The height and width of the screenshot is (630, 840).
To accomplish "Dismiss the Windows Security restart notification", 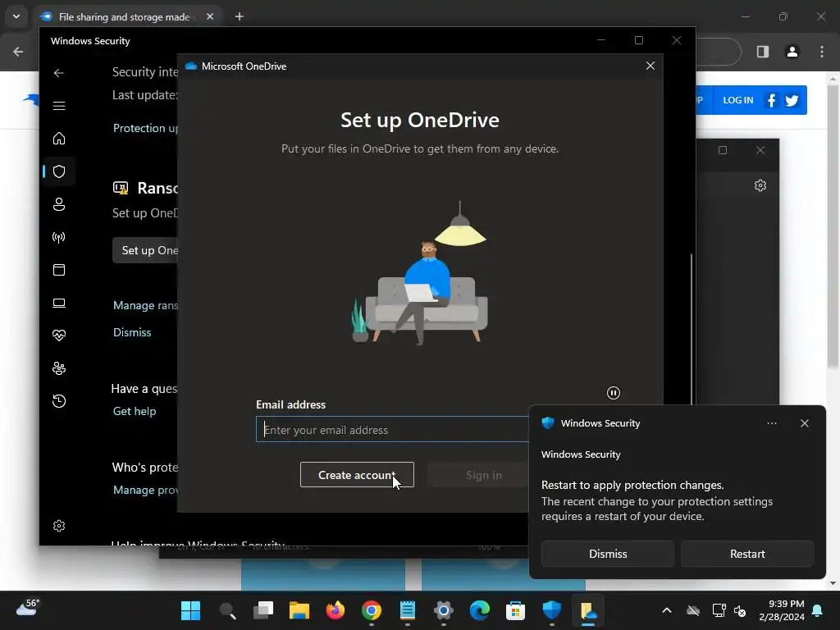I will pos(608,554).
